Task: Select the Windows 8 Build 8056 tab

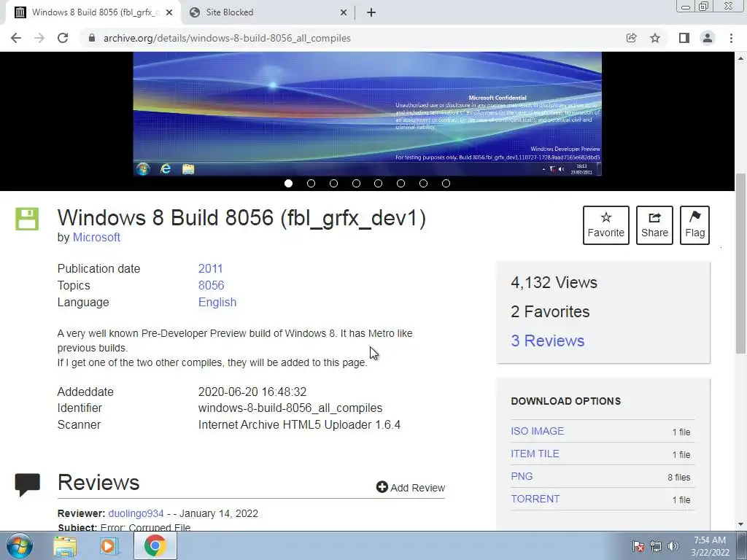Action: [93, 13]
